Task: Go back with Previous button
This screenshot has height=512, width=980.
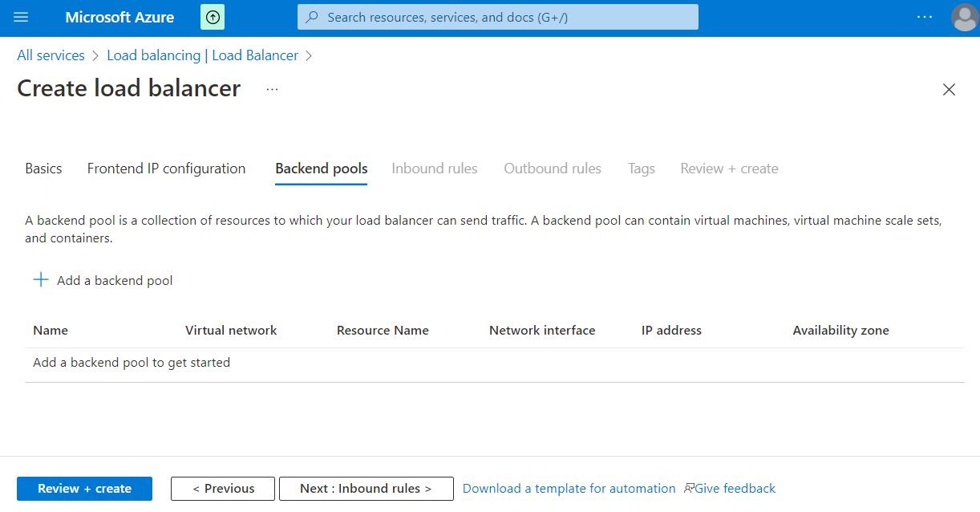Action: (223, 489)
